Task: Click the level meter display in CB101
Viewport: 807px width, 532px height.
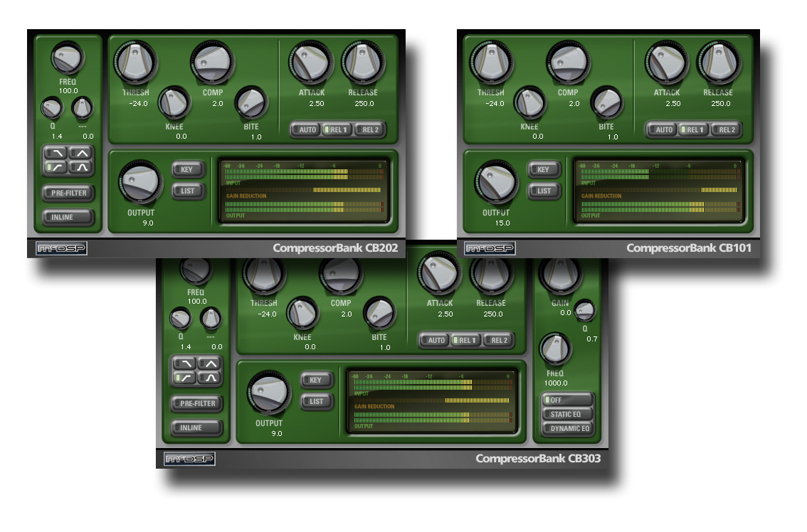Action: (x=660, y=191)
